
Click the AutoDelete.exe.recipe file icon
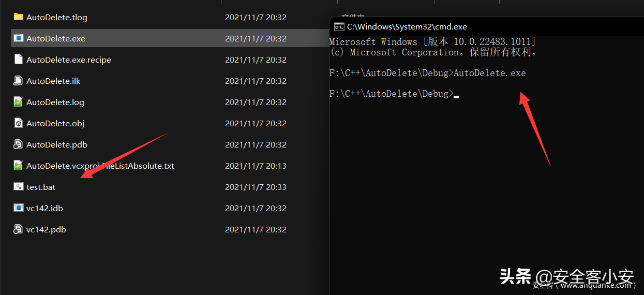click(x=19, y=60)
